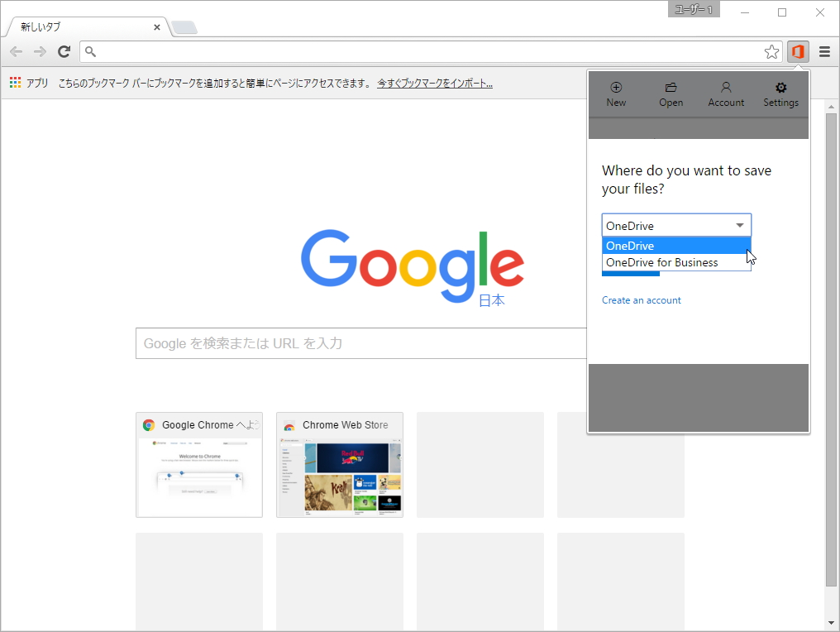Reload the current page
The height and width of the screenshot is (632, 840).
pyautogui.click(x=64, y=51)
